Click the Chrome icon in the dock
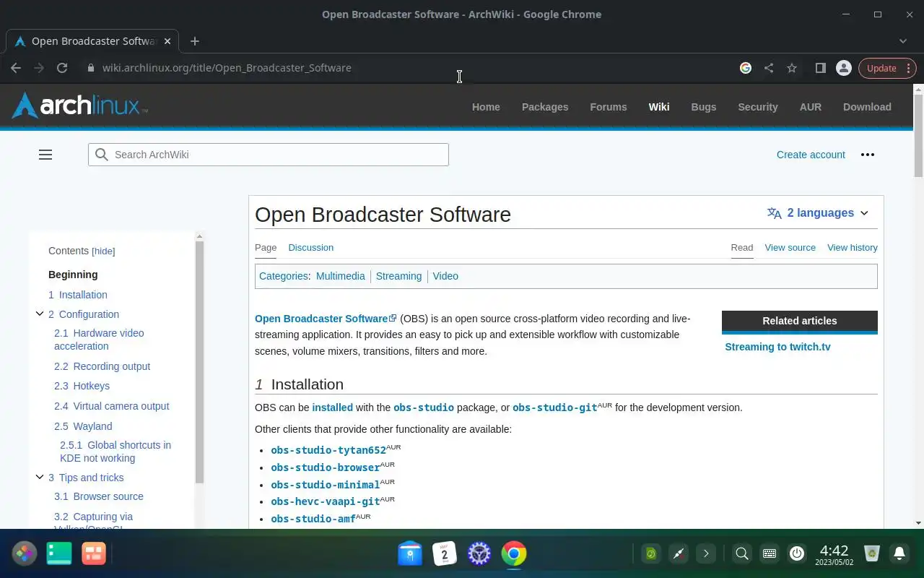The image size is (924, 578). click(x=514, y=553)
